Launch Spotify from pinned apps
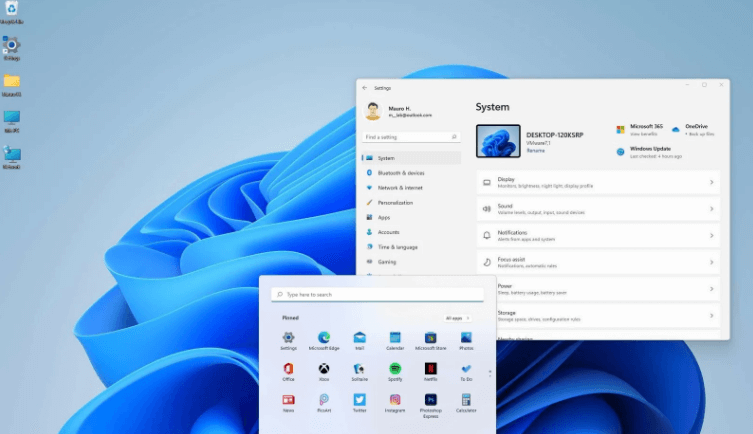This screenshot has width=753, height=434. point(395,372)
